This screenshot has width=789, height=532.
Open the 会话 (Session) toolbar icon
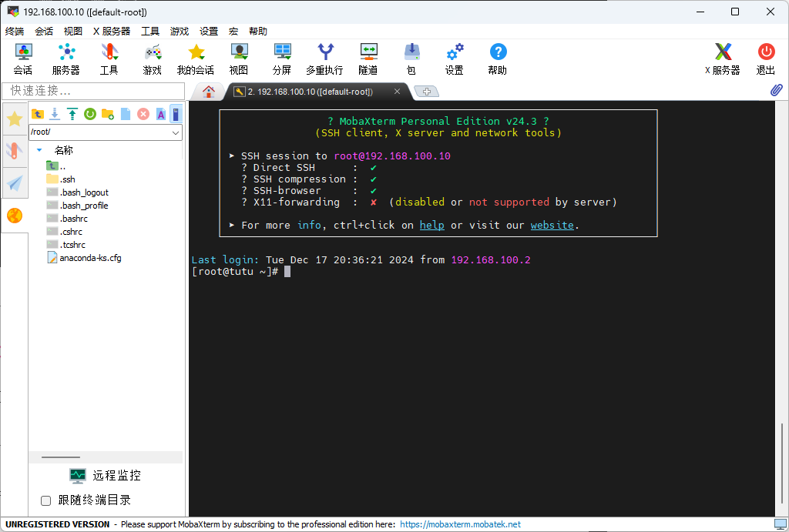(23, 59)
